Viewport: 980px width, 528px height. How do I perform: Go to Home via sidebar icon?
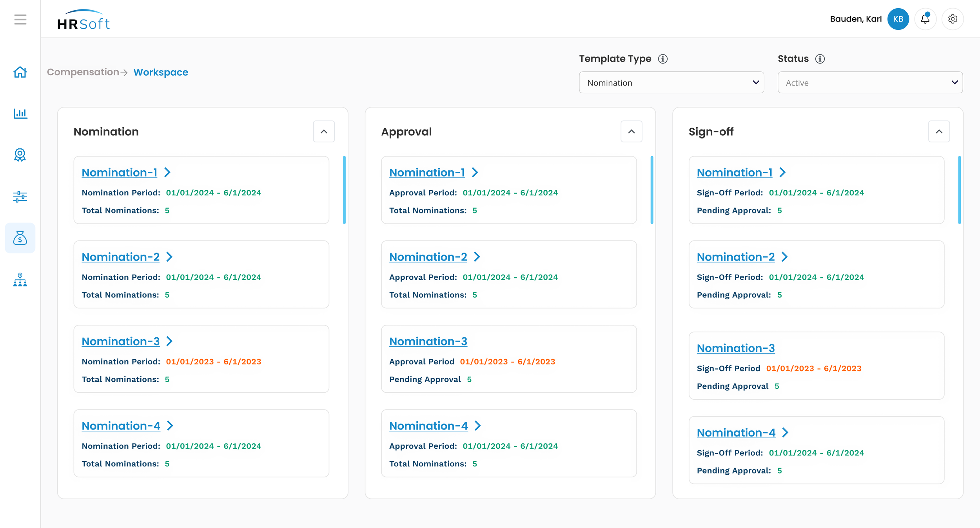tap(20, 72)
